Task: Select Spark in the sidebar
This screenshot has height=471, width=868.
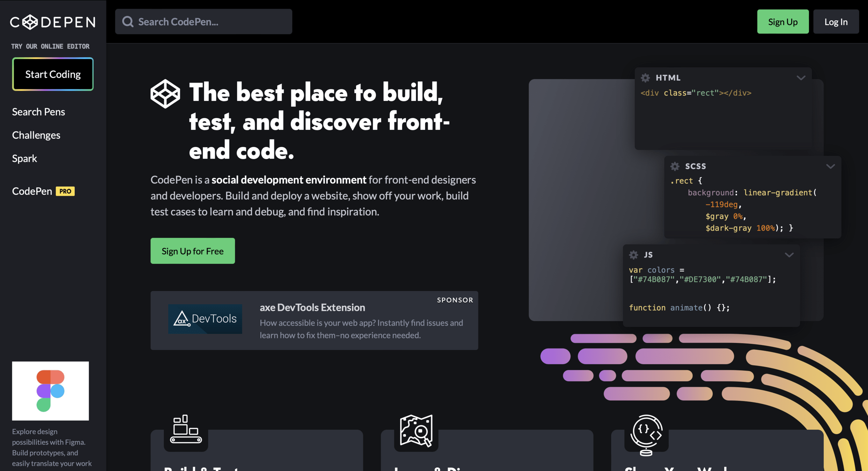Action: point(24,158)
